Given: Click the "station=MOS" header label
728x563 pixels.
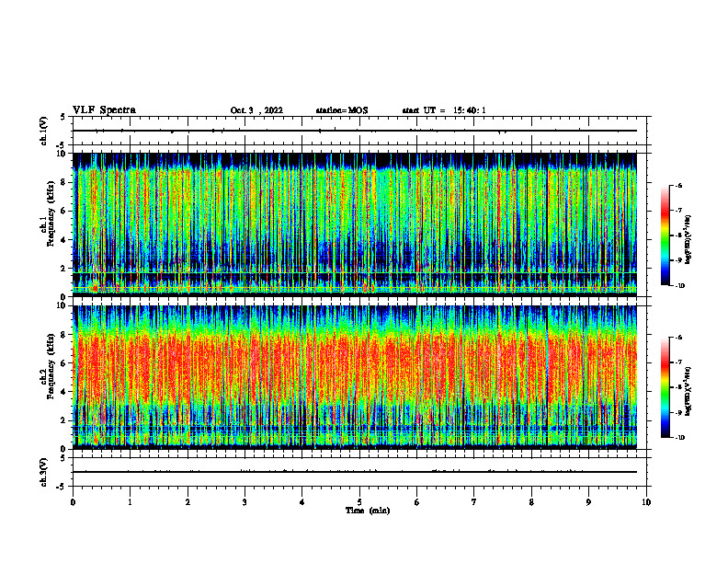Looking at the screenshot, I should pyautogui.click(x=342, y=110).
